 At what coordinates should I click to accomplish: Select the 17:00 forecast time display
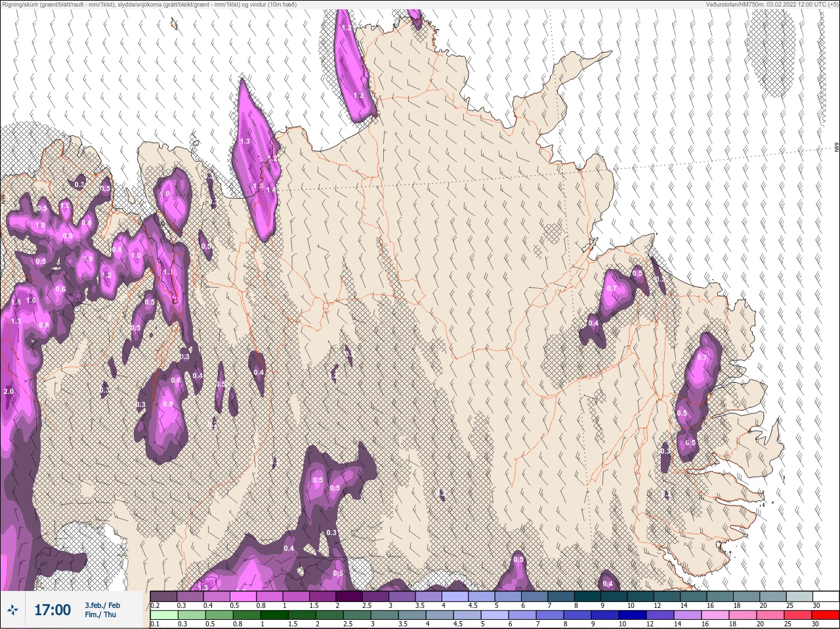[52, 610]
